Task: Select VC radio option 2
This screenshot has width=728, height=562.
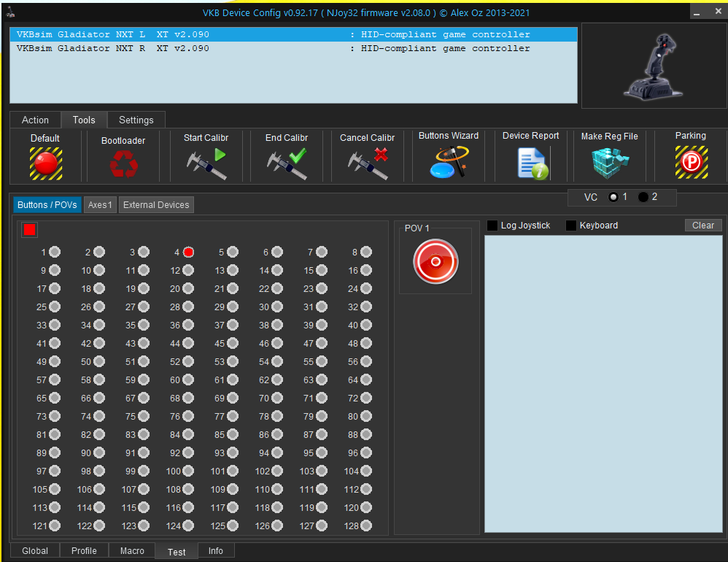Action: [x=643, y=197]
